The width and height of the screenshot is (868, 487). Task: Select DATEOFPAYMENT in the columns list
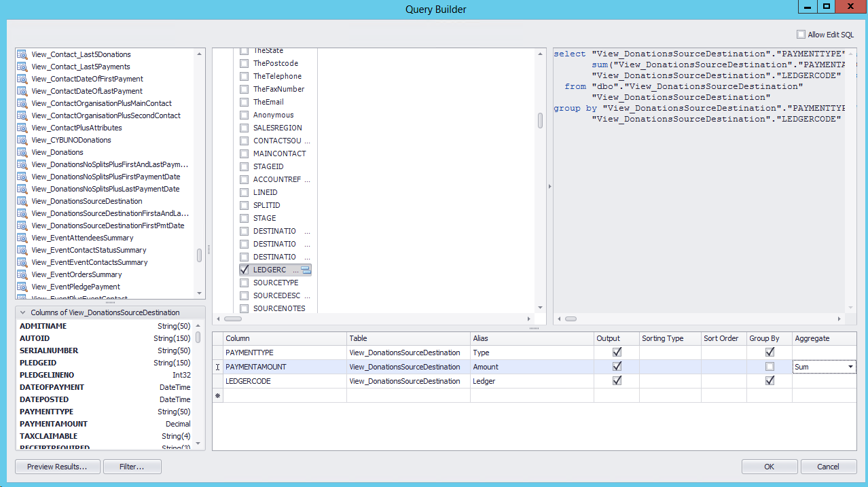click(105, 387)
